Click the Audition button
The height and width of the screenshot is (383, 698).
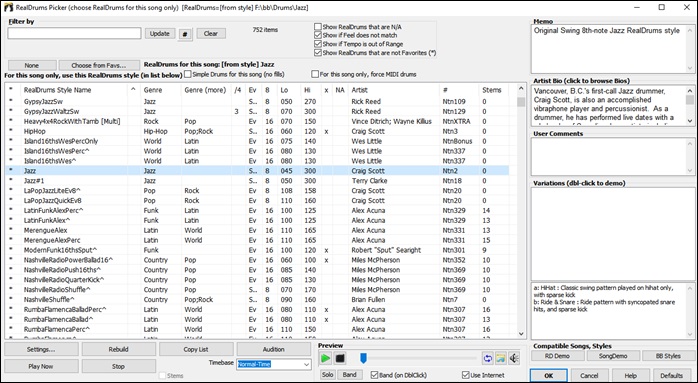coord(274,349)
